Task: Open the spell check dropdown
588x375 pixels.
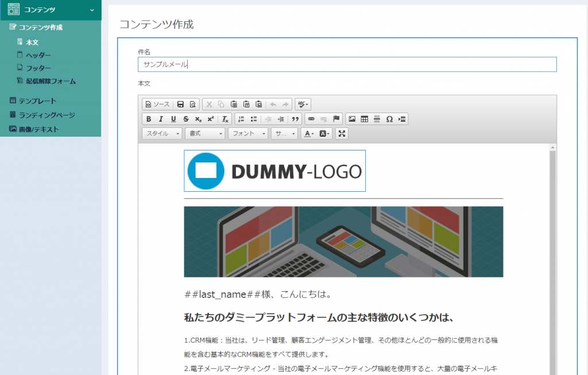Action: pyautogui.click(x=303, y=105)
